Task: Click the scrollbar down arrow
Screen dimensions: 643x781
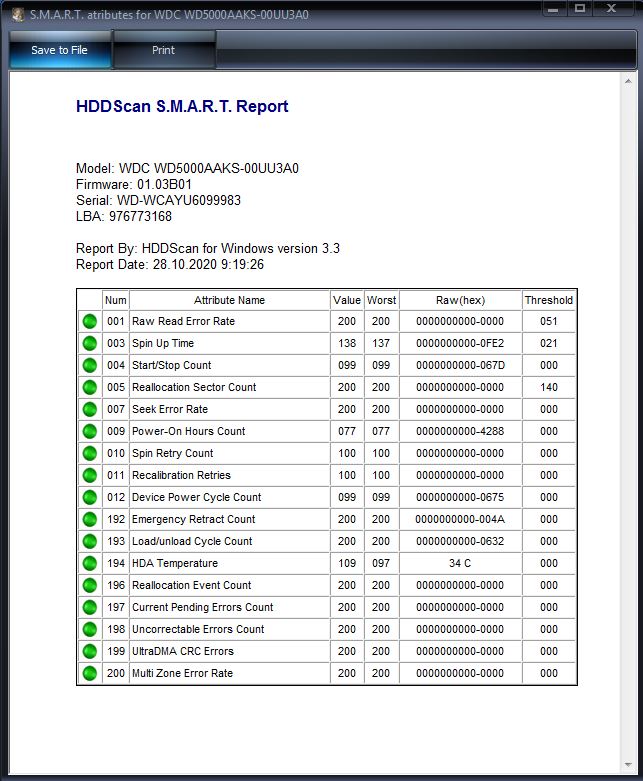Action: pyautogui.click(x=628, y=765)
